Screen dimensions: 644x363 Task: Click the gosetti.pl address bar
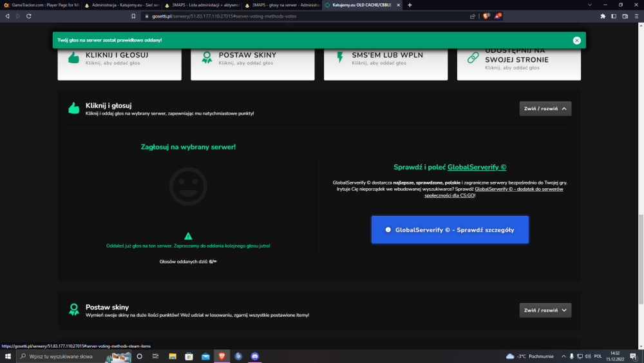(x=304, y=16)
